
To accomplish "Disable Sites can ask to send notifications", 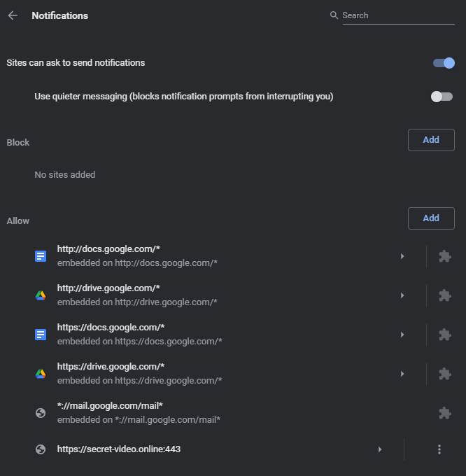I will pos(444,63).
